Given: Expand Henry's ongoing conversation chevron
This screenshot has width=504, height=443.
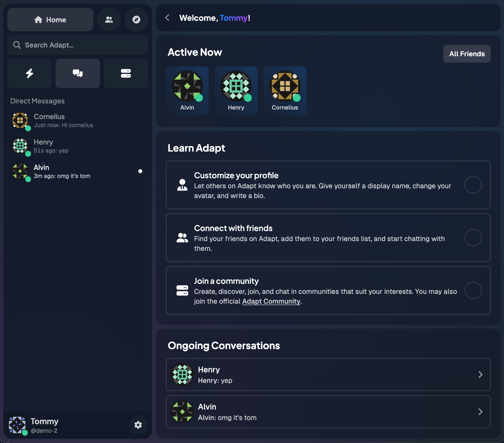Looking at the screenshot, I should 480,375.
